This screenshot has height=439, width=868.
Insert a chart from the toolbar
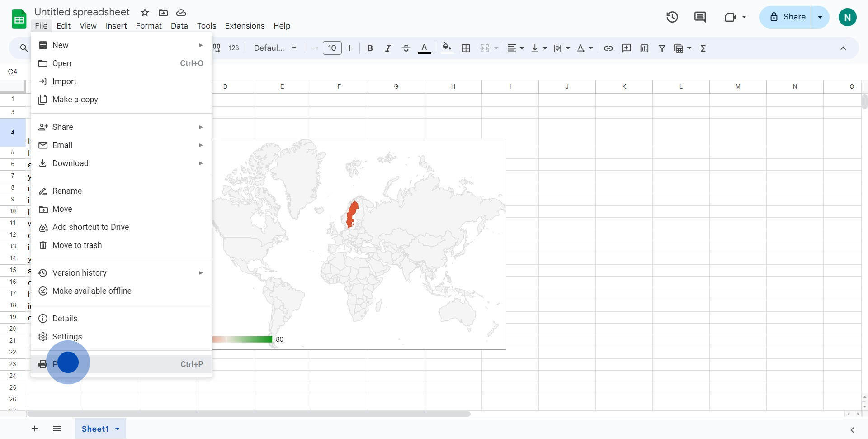click(x=644, y=48)
